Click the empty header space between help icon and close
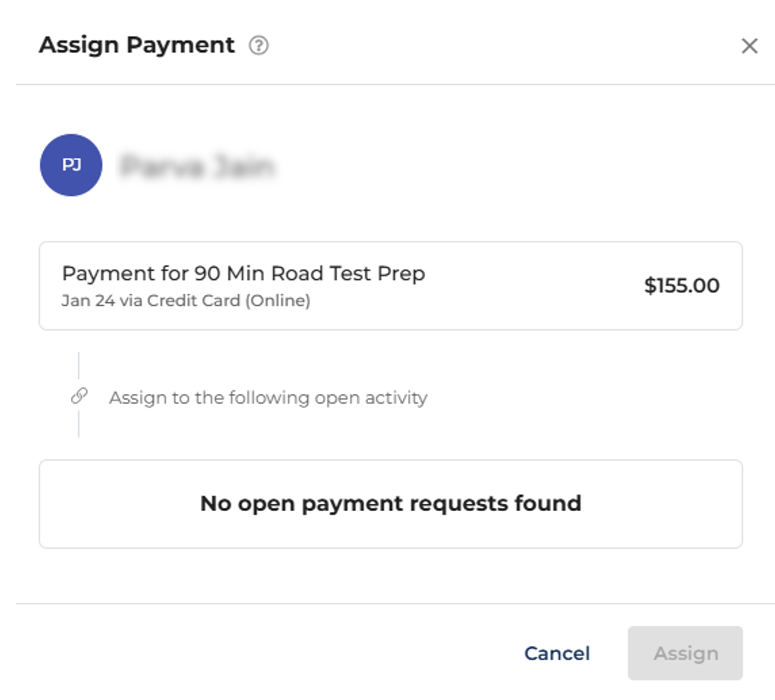This screenshot has width=775, height=700. (502, 46)
